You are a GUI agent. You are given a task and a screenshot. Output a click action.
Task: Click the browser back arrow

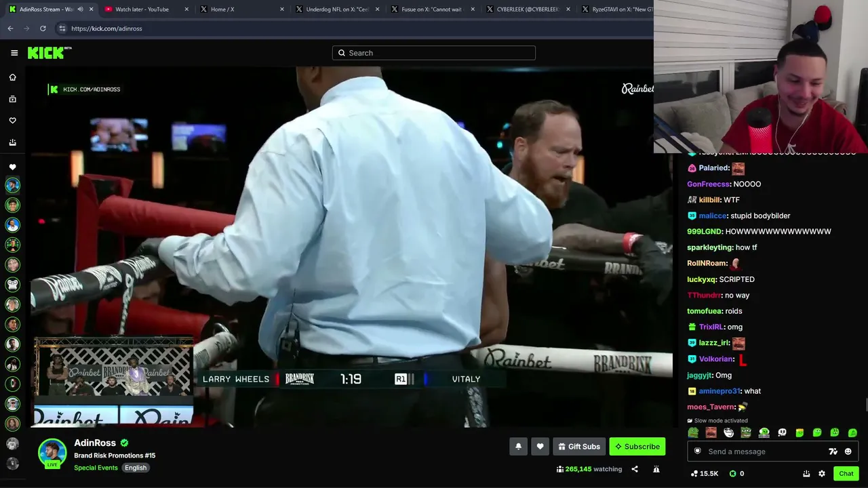(x=10, y=28)
